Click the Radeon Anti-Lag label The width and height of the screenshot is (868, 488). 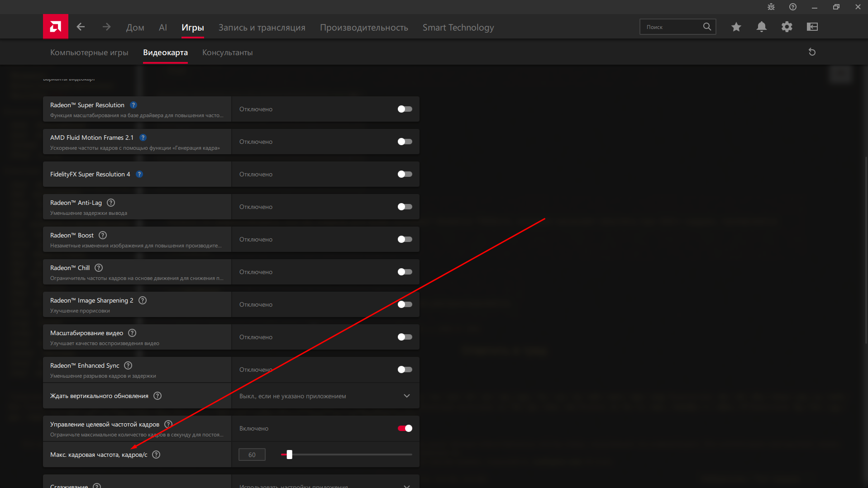point(76,203)
